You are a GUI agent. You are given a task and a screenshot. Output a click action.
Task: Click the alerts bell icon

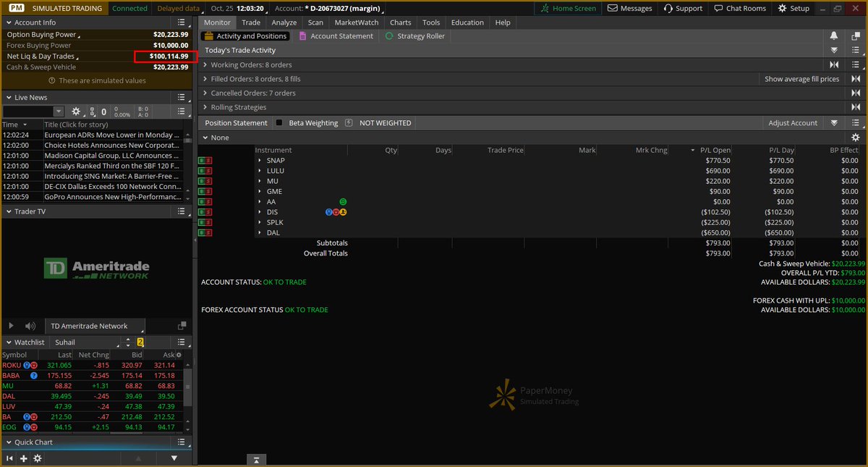click(x=834, y=36)
